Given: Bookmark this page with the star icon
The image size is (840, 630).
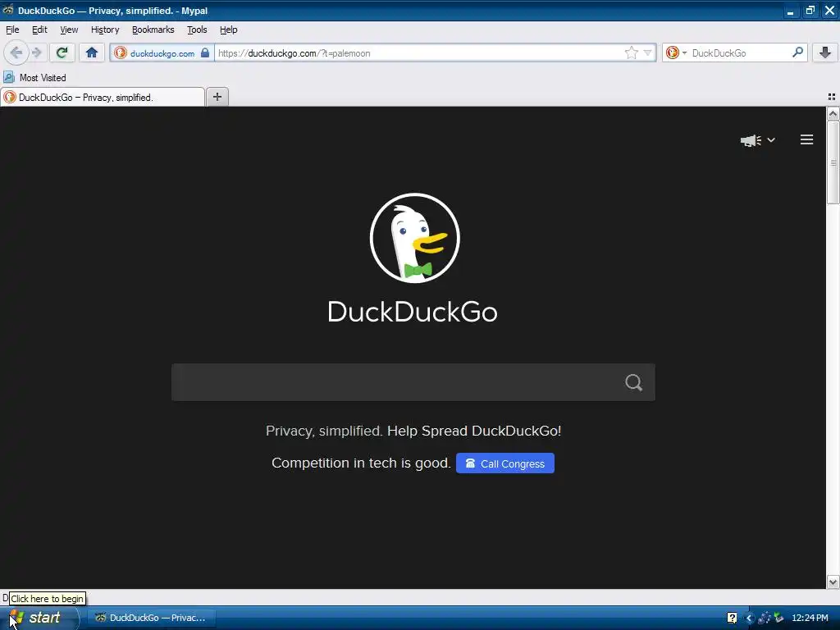Looking at the screenshot, I should click(631, 52).
